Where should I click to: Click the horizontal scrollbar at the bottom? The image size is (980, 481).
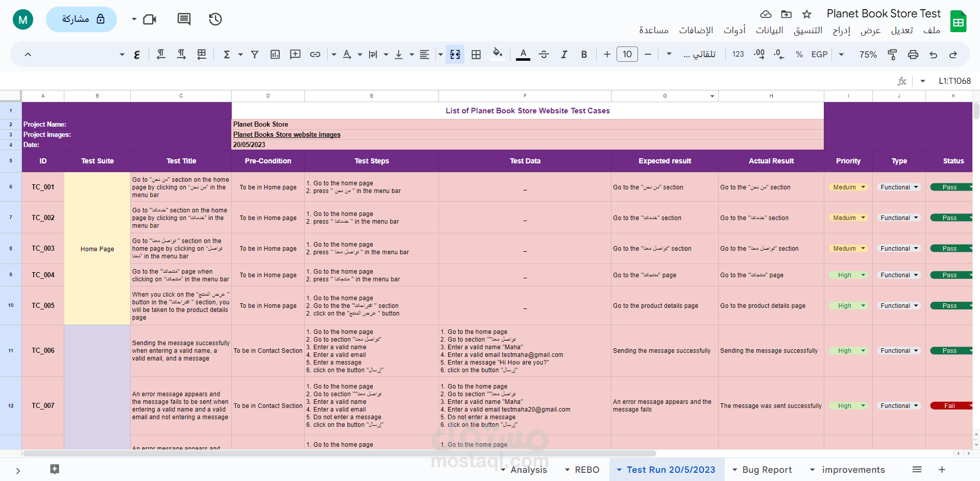point(339,453)
